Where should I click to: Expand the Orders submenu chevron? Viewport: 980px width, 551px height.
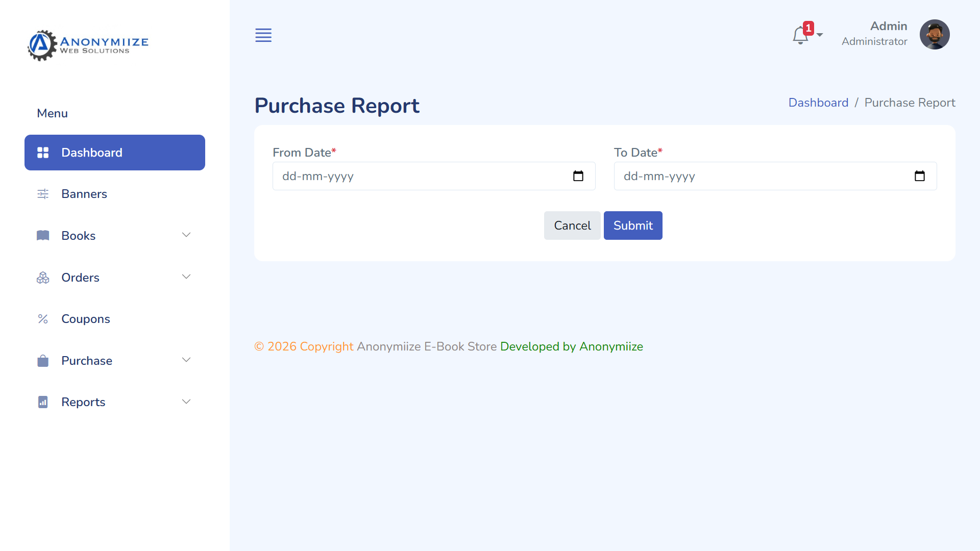(186, 277)
